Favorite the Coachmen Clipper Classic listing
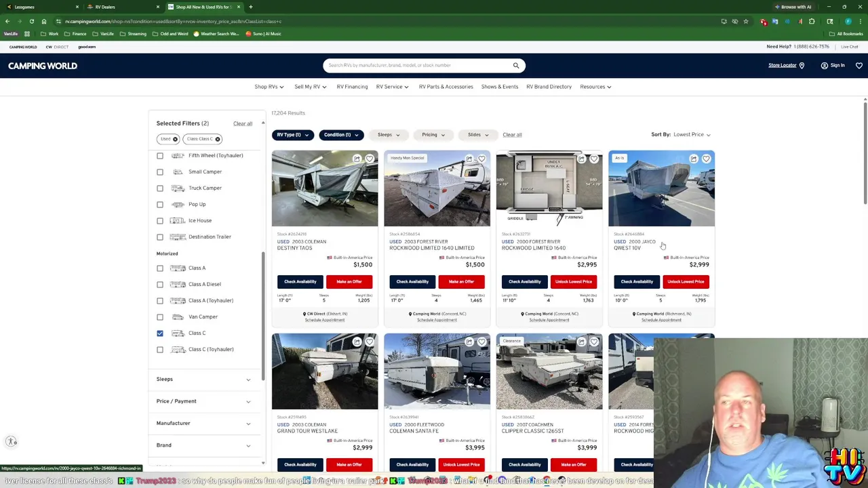This screenshot has width=868, height=488. click(x=594, y=342)
